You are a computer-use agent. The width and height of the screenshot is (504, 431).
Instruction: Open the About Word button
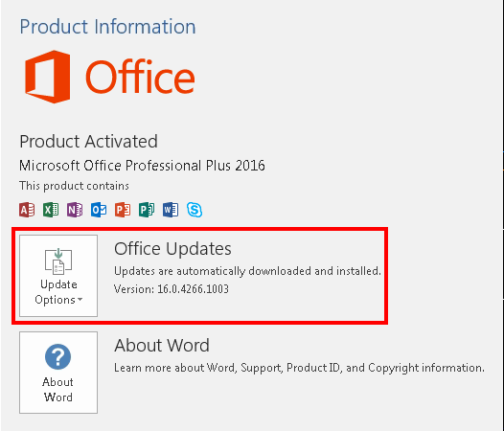[58, 373]
